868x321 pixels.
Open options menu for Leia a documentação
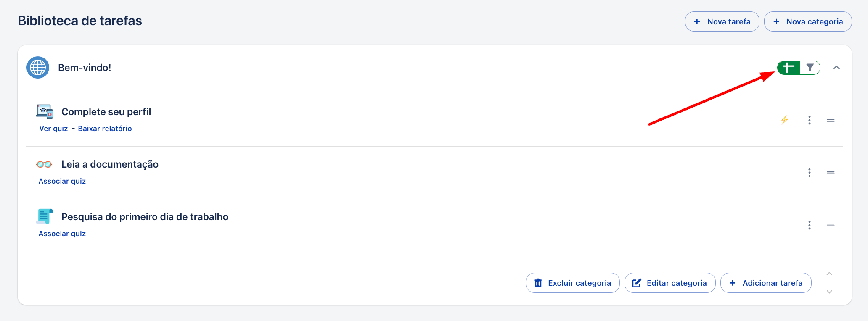coord(810,173)
